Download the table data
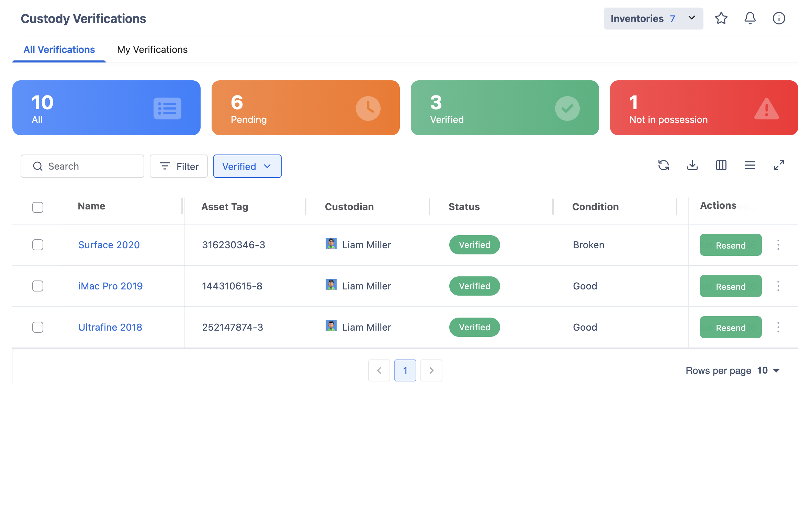The image size is (812, 515). click(x=692, y=165)
